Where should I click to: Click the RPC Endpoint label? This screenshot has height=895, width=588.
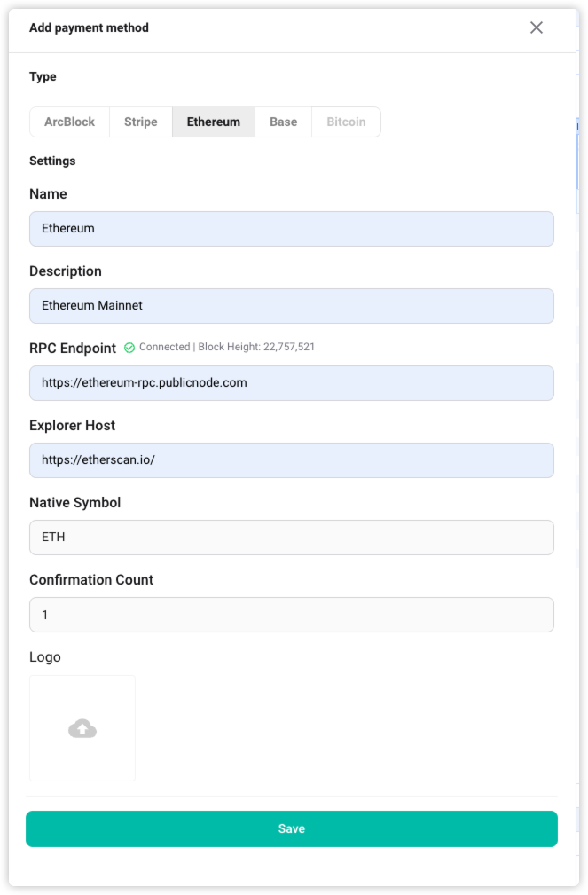[x=73, y=349]
